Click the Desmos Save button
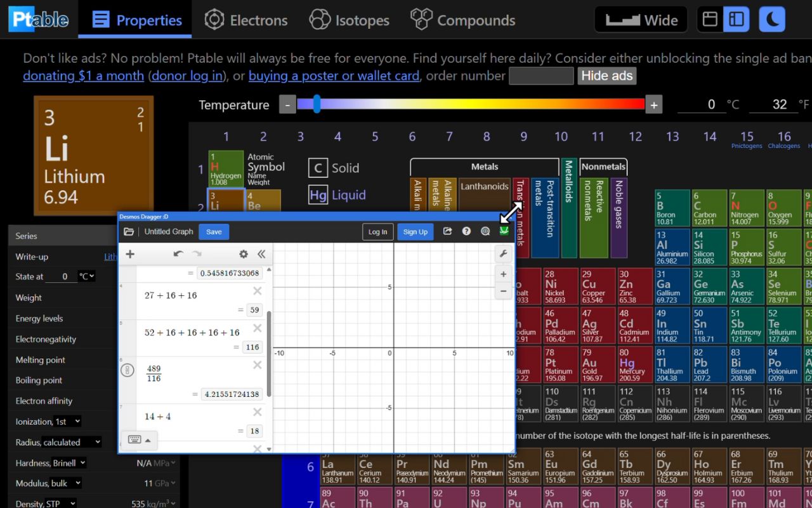Viewport: 812px width, 508px height. [x=214, y=232]
